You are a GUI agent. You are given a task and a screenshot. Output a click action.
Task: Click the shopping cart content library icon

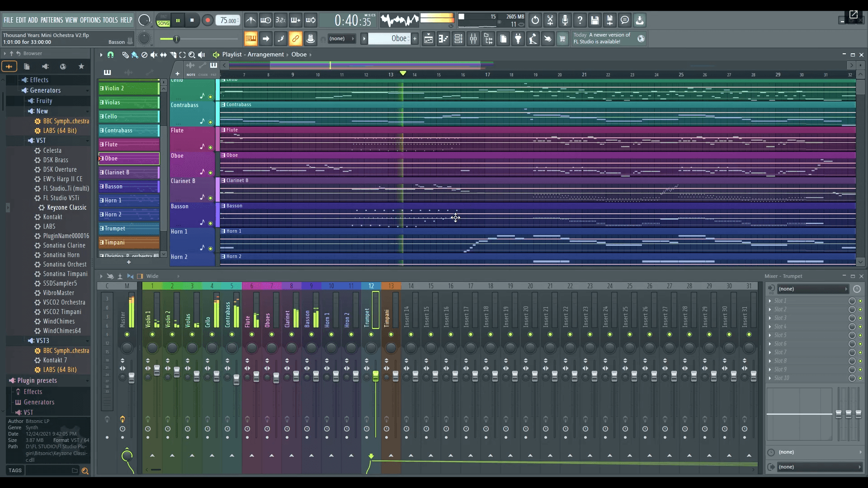pyautogui.click(x=562, y=39)
